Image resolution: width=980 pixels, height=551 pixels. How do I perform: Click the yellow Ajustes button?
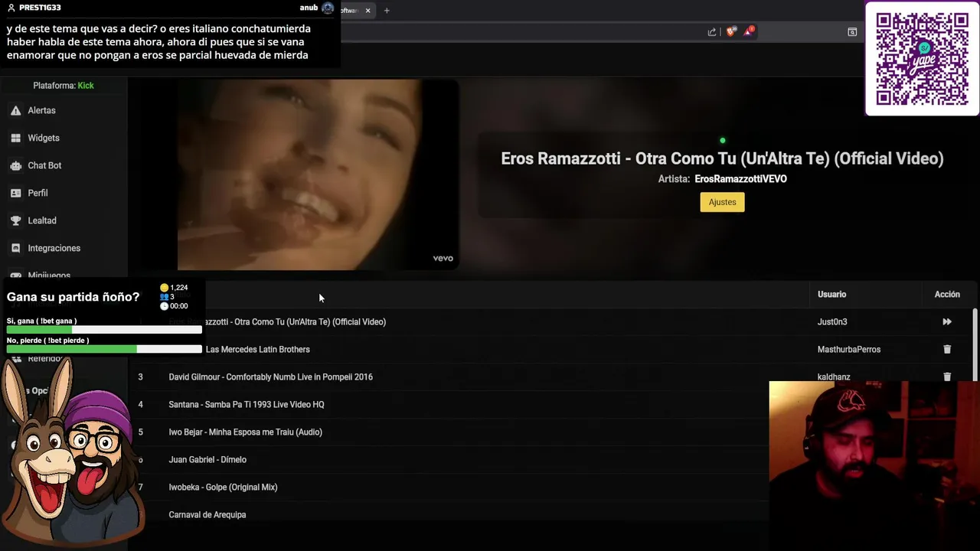coord(722,202)
